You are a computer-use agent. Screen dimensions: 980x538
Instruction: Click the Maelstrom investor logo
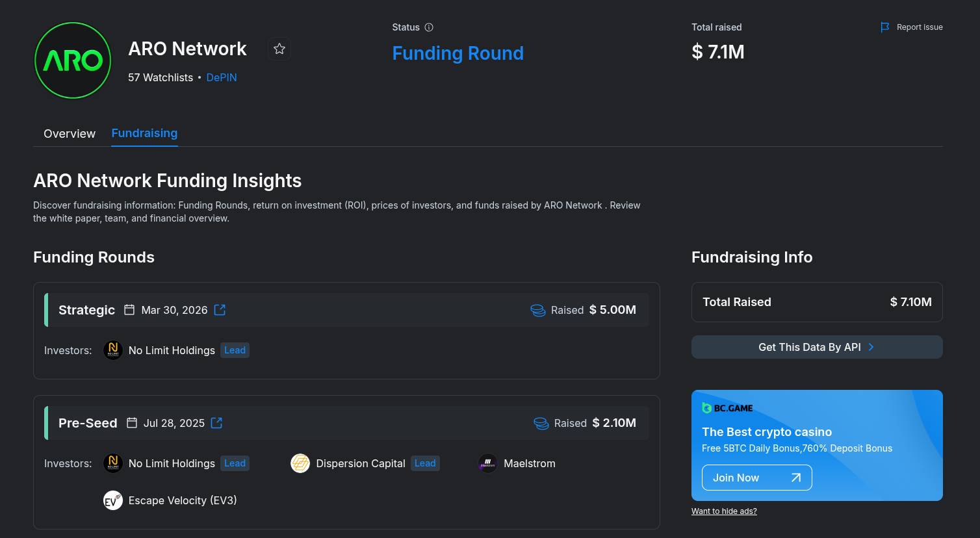pyautogui.click(x=487, y=463)
